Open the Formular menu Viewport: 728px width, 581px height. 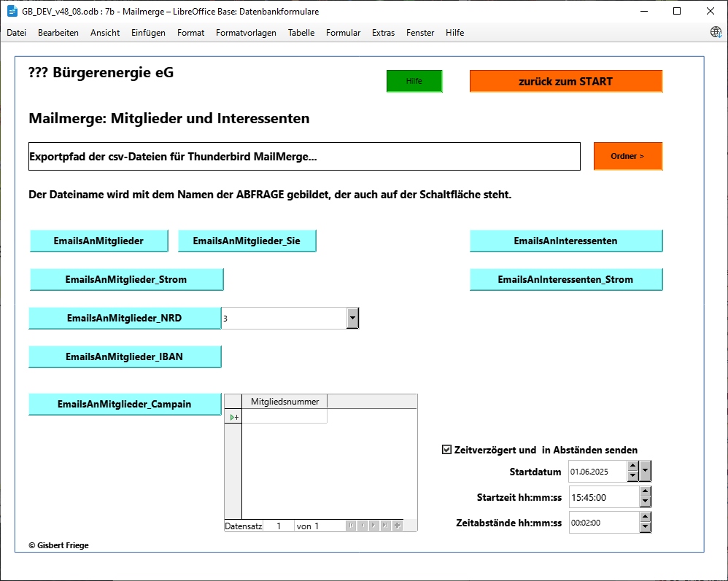(343, 33)
